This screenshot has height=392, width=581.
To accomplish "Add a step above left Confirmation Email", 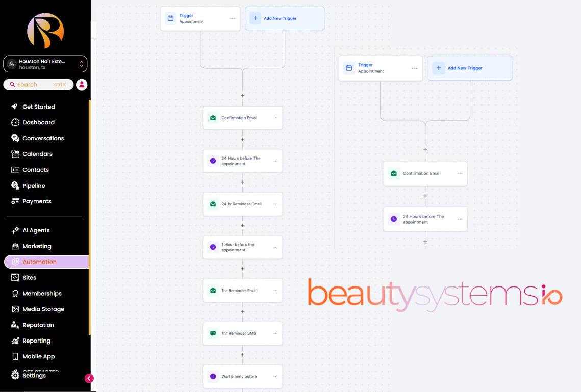I will coord(242,96).
